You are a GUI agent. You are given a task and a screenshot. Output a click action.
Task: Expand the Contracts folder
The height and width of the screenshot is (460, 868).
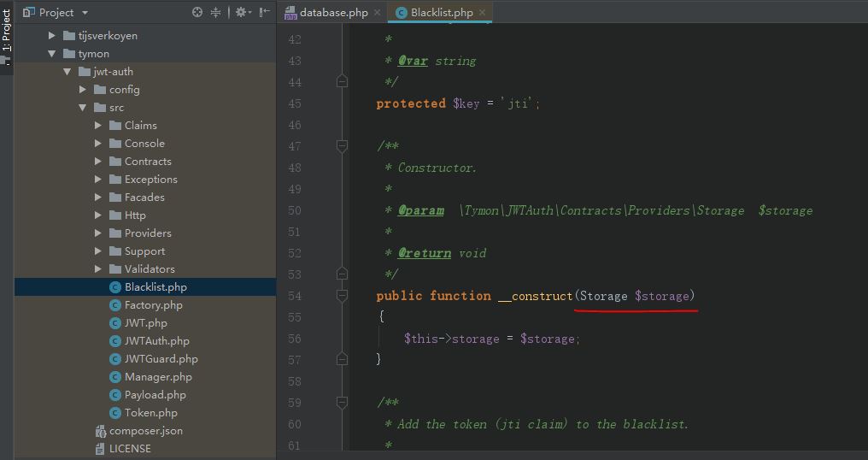[98, 162]
